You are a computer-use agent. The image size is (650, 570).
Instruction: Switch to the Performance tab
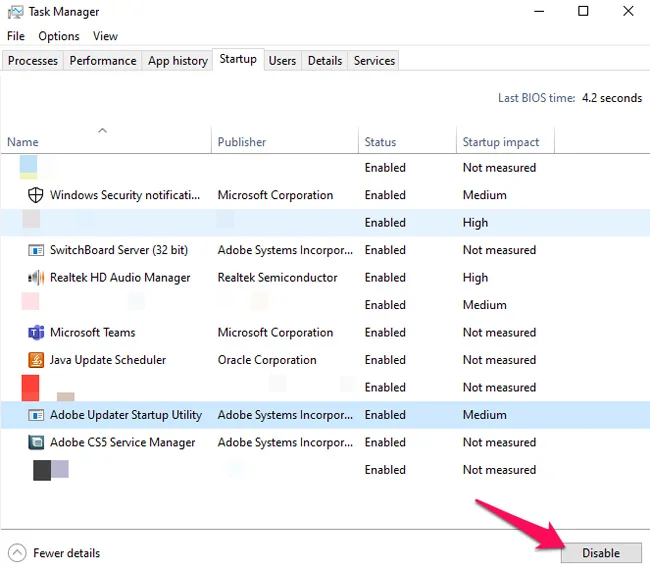[103, 61]
